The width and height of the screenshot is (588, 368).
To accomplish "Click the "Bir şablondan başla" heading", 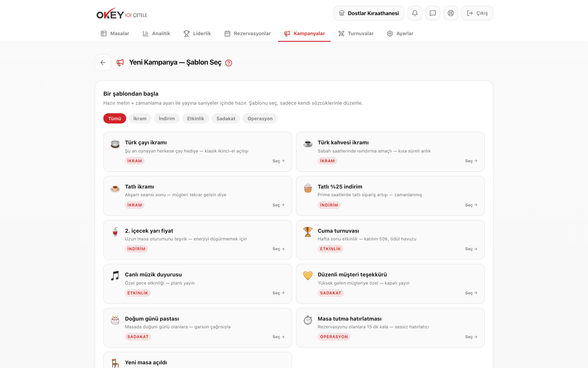I will pyautogui.click(x=131, y=94).
